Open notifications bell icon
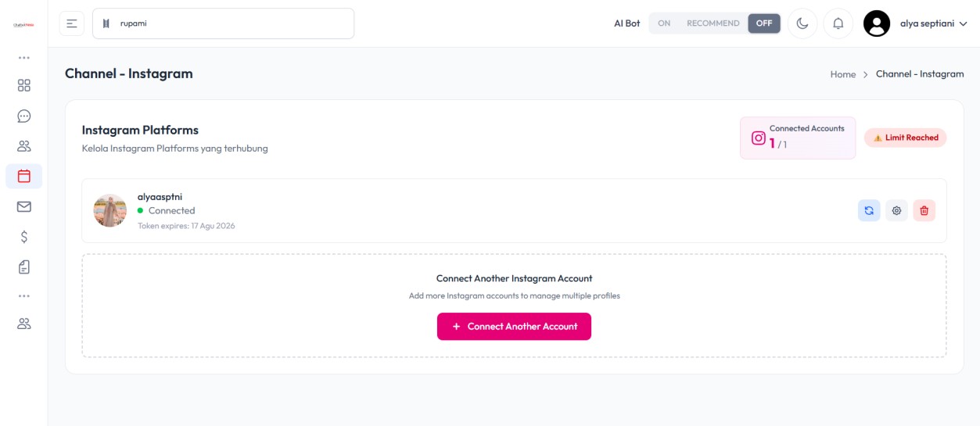This screenshot has height=426, width=980. tap(838, 23)
